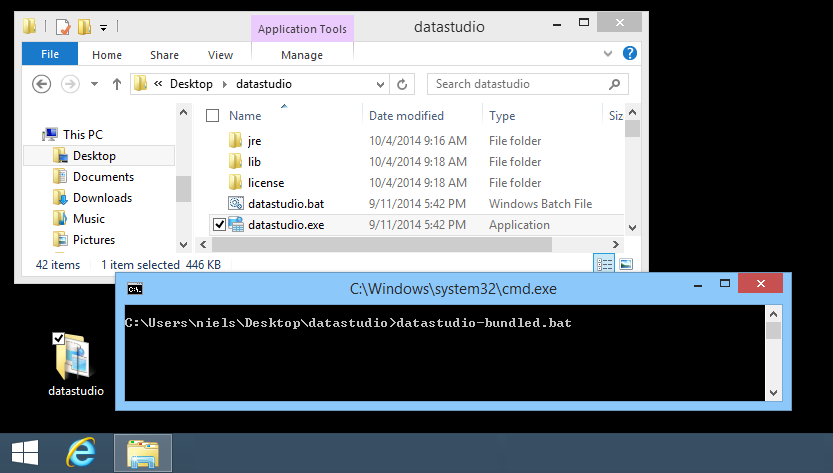Open the File menu
833x473 pixels.
click(50, 54)
